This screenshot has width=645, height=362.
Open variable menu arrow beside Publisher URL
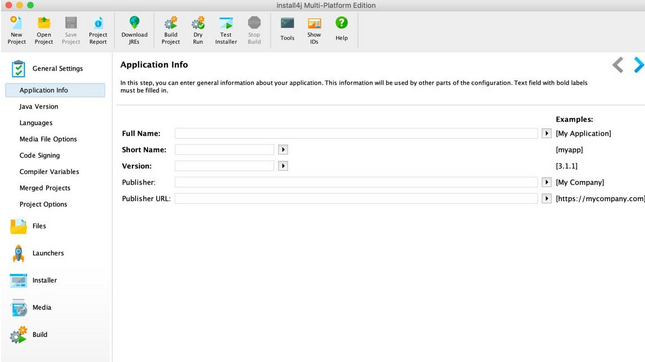(546, 198)
